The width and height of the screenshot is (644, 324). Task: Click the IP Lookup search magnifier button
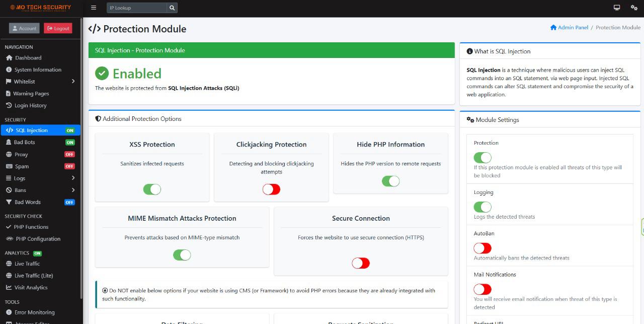coord(172,8)
